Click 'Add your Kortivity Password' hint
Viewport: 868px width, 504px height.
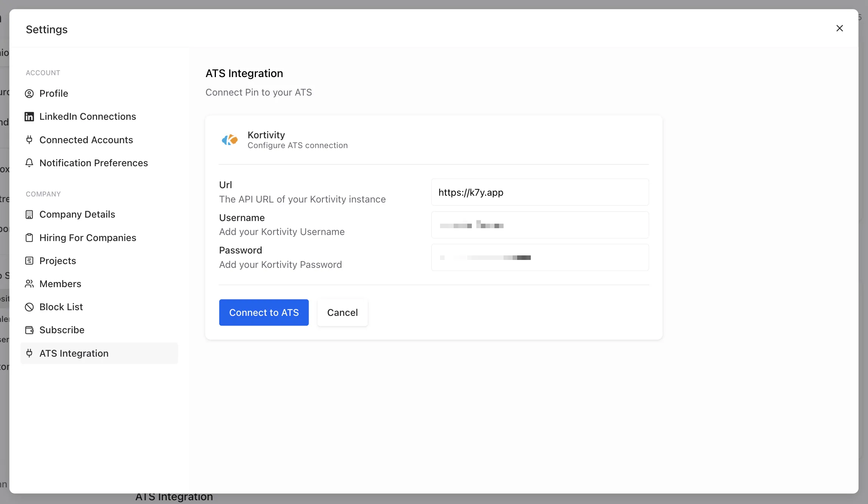[281, 264]
